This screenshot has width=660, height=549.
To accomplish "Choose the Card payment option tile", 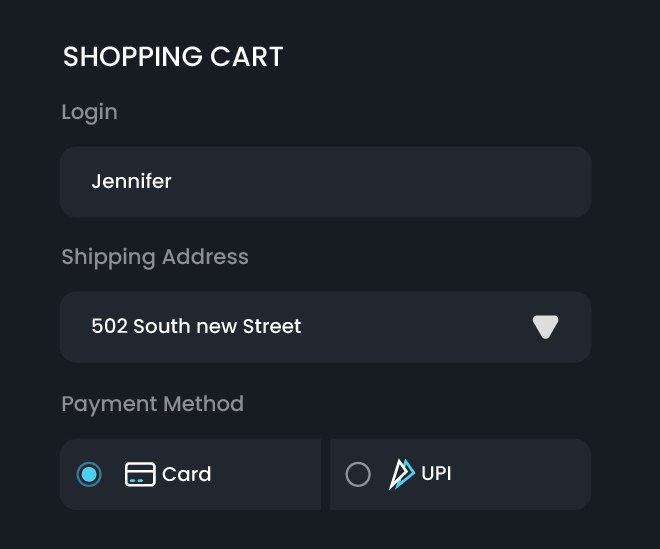I will tap(190, 474).
